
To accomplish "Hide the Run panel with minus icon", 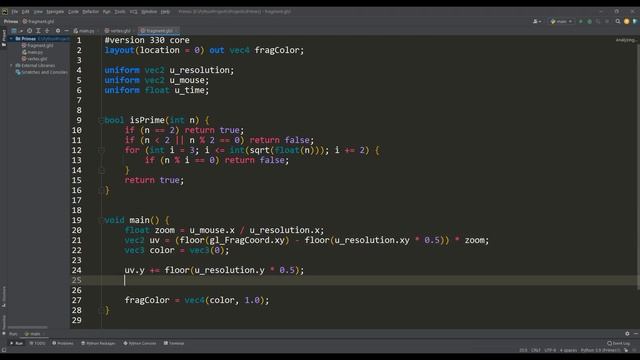I will pyautogui.click(x=636, y=334).
